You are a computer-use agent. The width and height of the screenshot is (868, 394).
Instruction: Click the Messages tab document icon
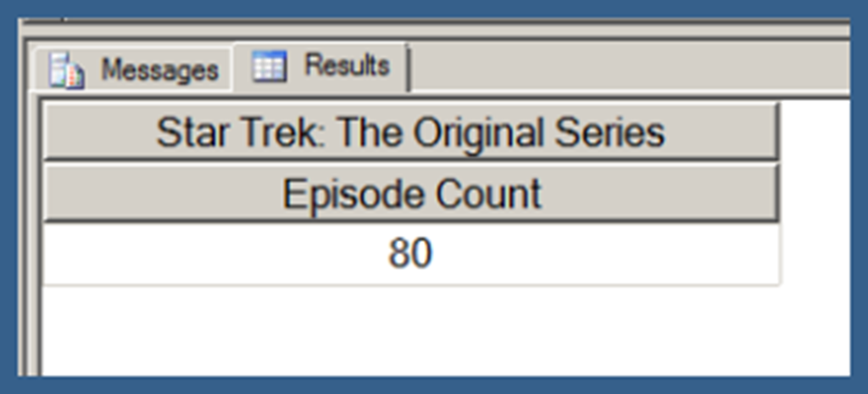(x=66, y=70)
